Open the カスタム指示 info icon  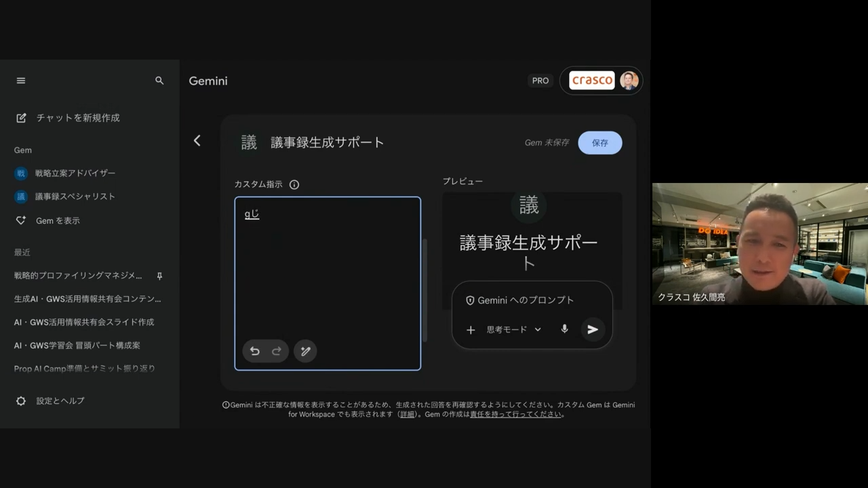point(294,184)
